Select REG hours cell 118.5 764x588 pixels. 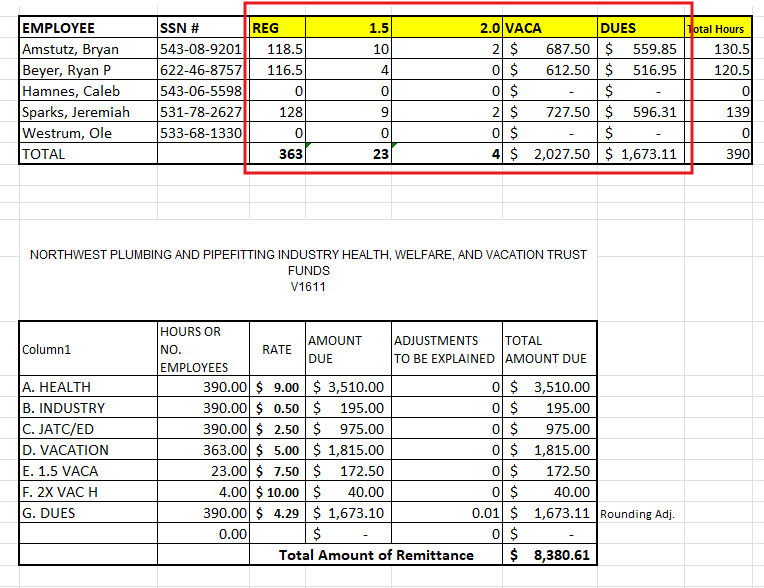pyautogui.click(x=277, y=49)
